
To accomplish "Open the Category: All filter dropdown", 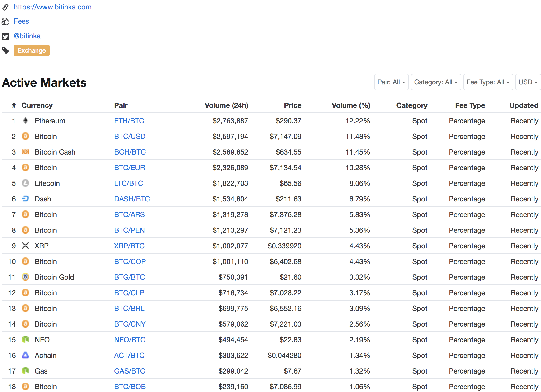I will tap(436, 82).
